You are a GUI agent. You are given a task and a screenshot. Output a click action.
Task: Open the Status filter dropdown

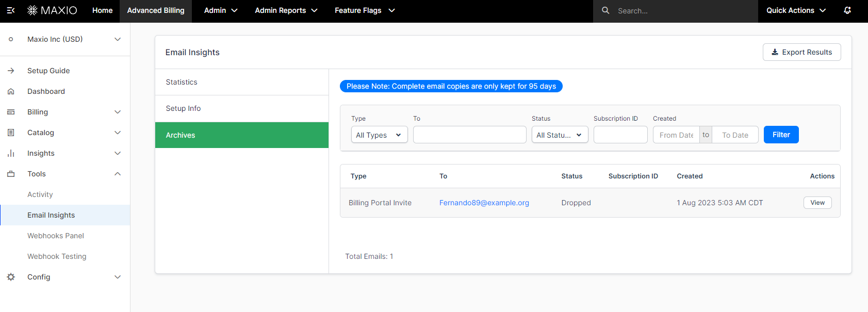point(560,135)
